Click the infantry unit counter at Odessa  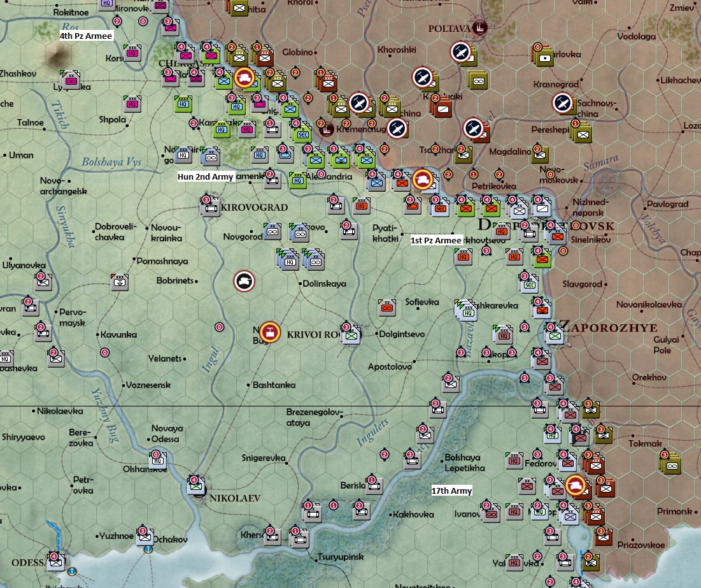pyautogui.click(x=56, y=562)
